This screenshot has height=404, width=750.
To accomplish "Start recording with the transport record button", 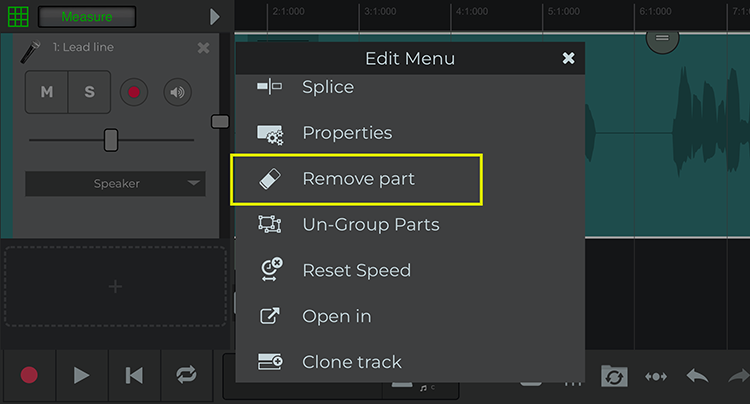I will click(29, 375).
